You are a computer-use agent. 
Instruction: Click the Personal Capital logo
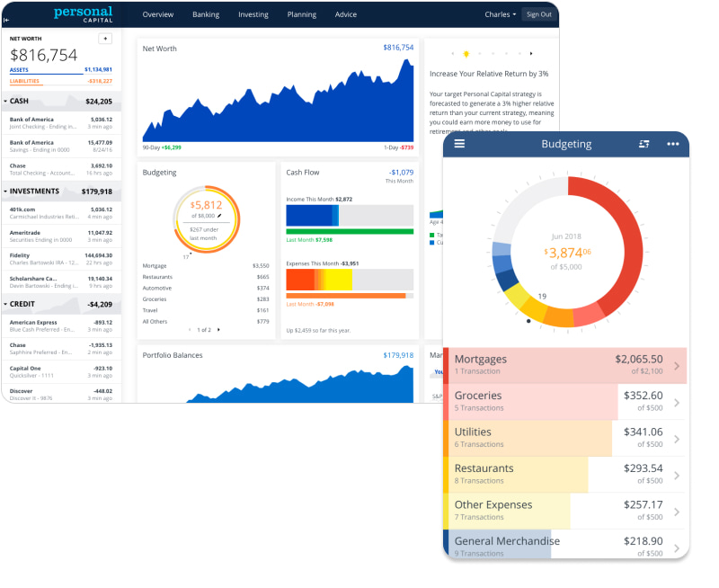click(x=83, y=13)
